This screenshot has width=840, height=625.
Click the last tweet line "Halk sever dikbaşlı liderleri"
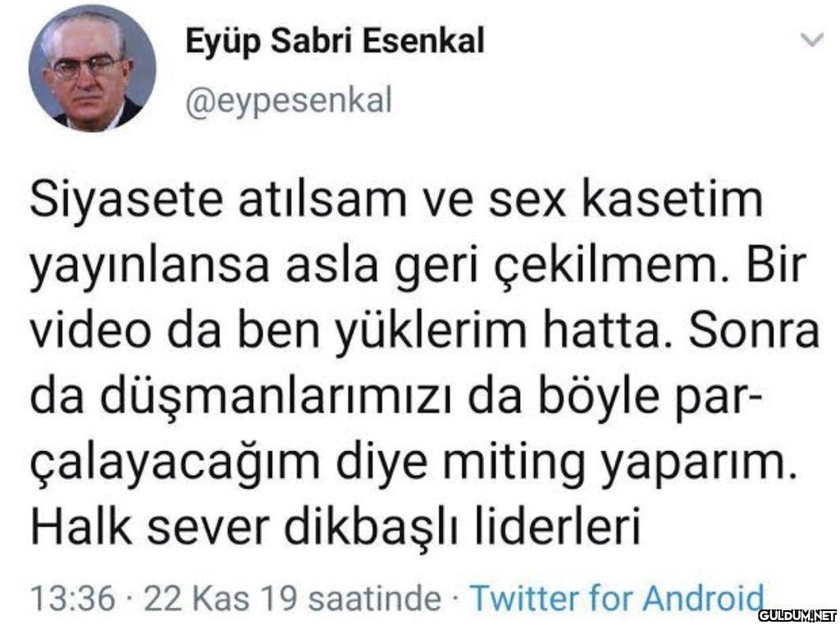pyautogui.click(x=333, y=527)
